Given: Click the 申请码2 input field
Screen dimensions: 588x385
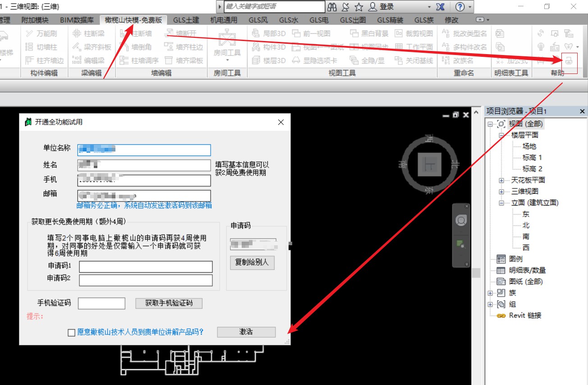Looking at the screenshot, I should tap(146, 280).
